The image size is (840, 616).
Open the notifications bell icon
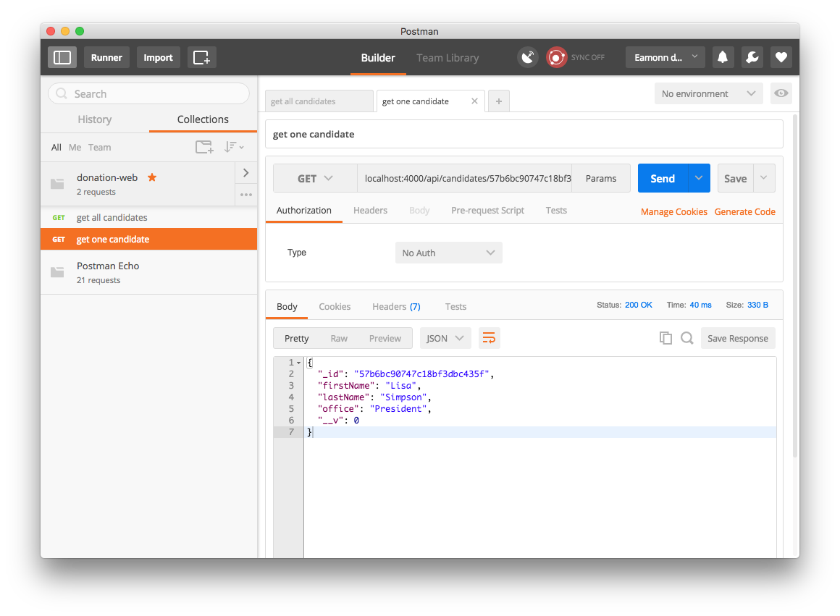pos(723,57)
